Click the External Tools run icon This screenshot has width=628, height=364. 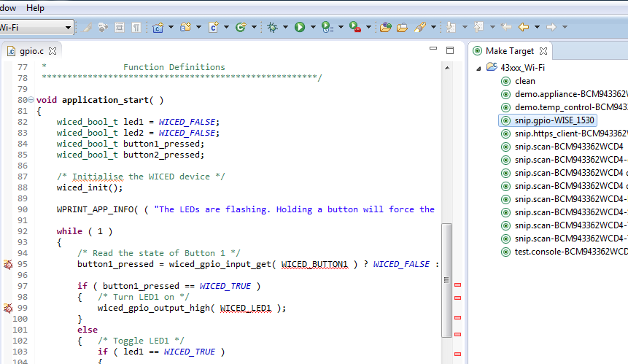tap(354, 27)
